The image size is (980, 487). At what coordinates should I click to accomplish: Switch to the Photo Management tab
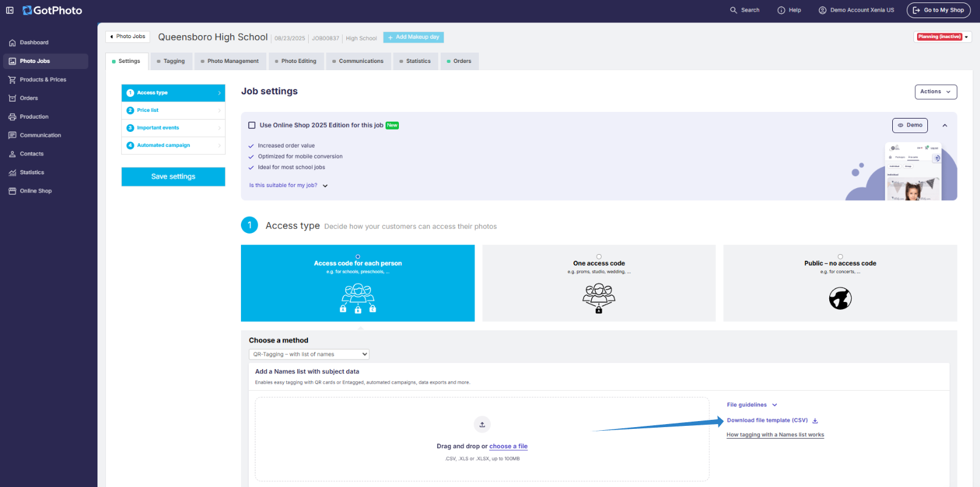tap(229, 61)
